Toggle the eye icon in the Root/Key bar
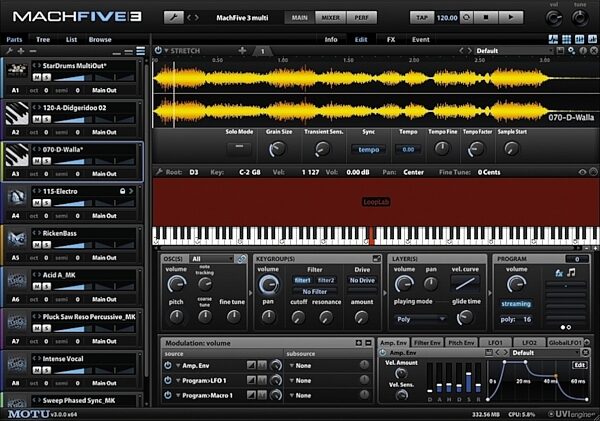The image size is (600, 421). (x=582, y=172)
